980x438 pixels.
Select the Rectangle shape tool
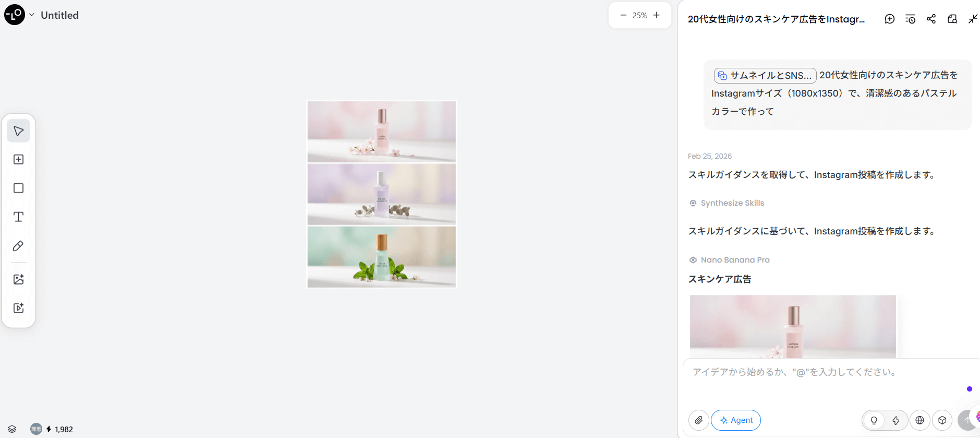tap(18, 188)
